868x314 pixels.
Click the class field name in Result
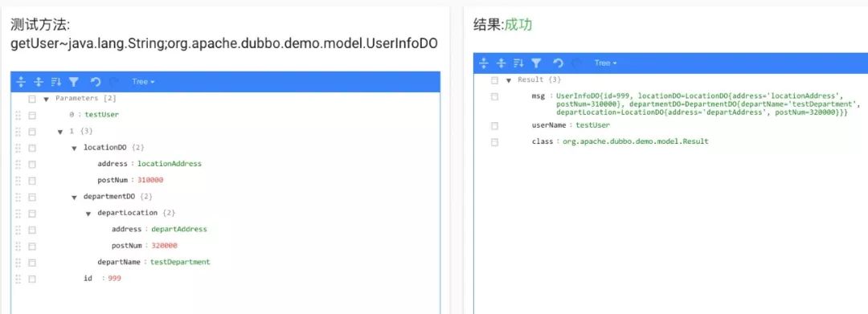(542, 141)
